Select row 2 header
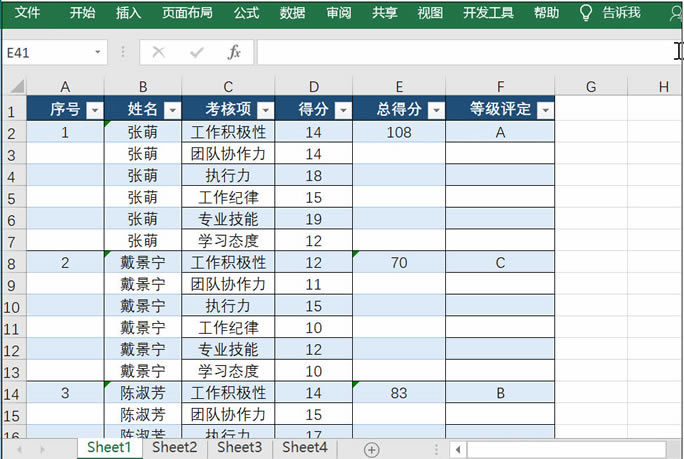 point(13,133)
